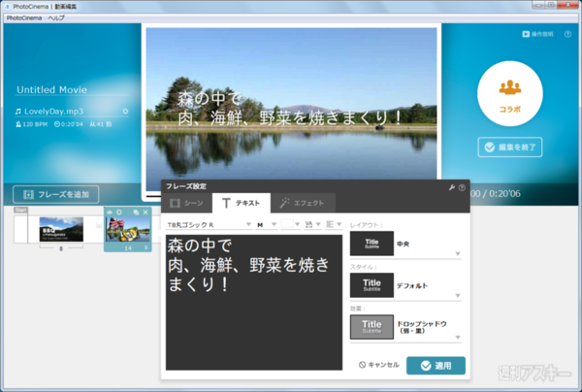582x392 pixels.
Task: Click the Start marker on timeline
Action: click(20, 211)
